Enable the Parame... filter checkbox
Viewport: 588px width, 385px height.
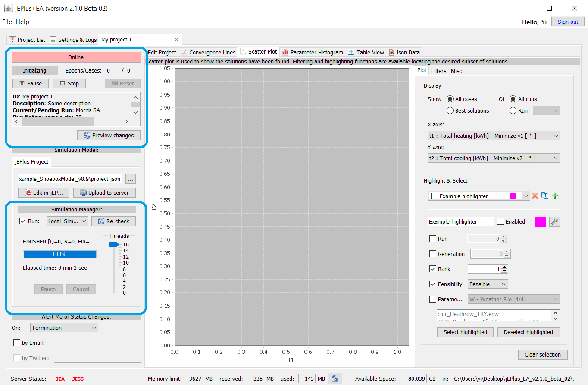pos(433,299)
